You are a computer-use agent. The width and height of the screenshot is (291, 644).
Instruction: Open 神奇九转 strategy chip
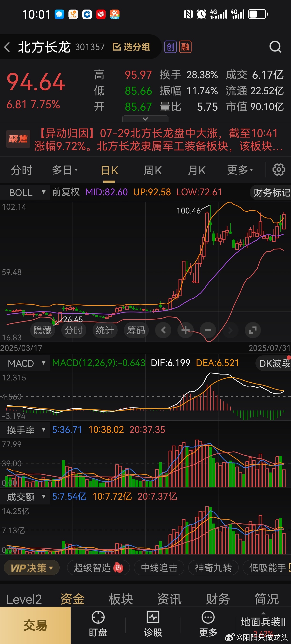click(x=213, y=568)
